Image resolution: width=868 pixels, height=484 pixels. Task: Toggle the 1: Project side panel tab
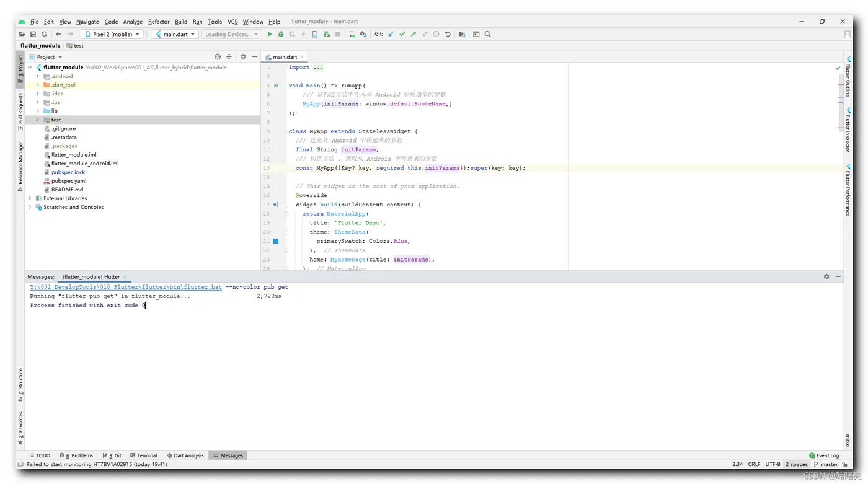[x=20, y=69]
